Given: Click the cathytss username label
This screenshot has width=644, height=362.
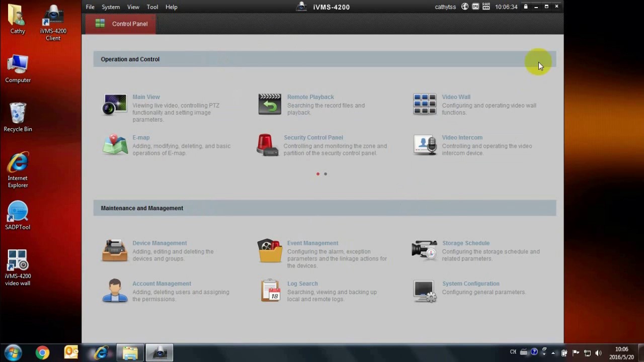Looking at the screenshot, I should (445, 7).
